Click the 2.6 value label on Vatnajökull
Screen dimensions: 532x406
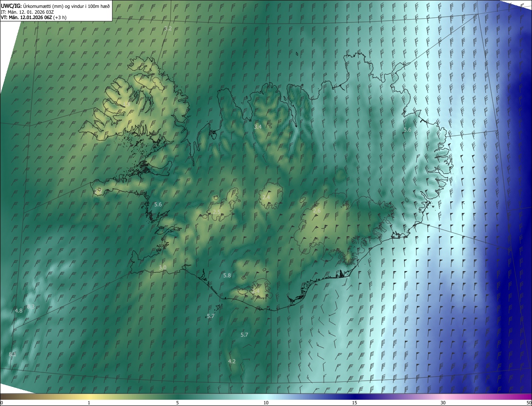(x=317, y=211)
